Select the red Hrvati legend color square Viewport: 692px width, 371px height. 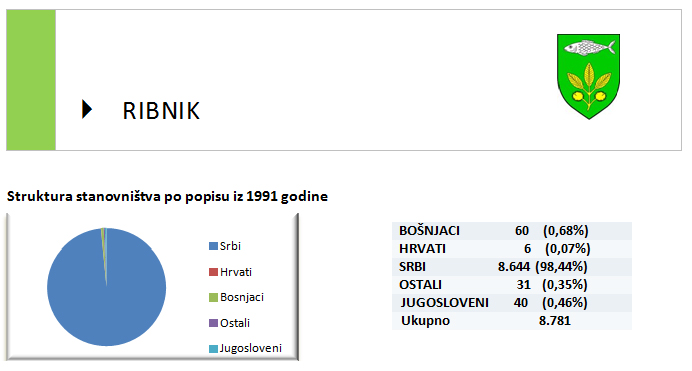pyautogui.click(x=213, y=272)
